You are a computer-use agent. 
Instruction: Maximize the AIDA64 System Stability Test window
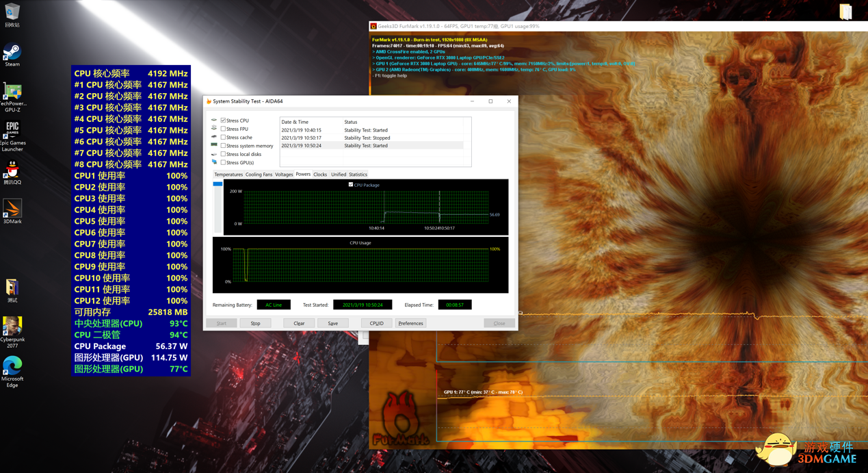(490, 101)
